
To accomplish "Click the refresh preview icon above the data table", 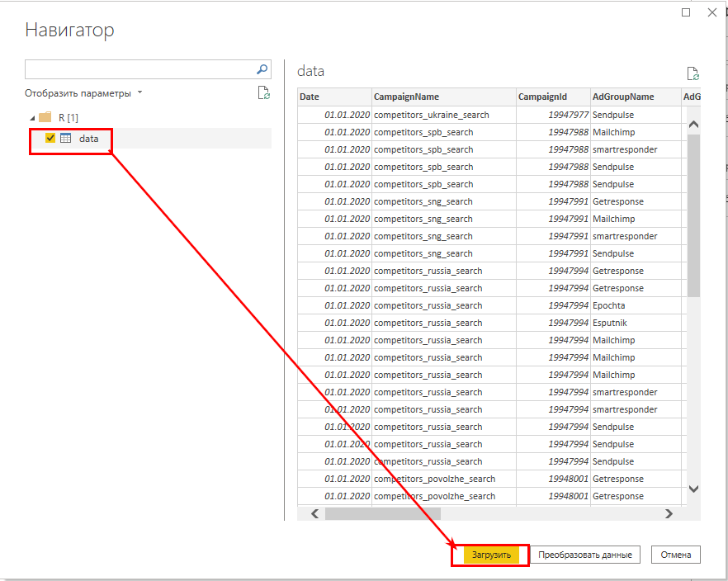I will point(693,73).
